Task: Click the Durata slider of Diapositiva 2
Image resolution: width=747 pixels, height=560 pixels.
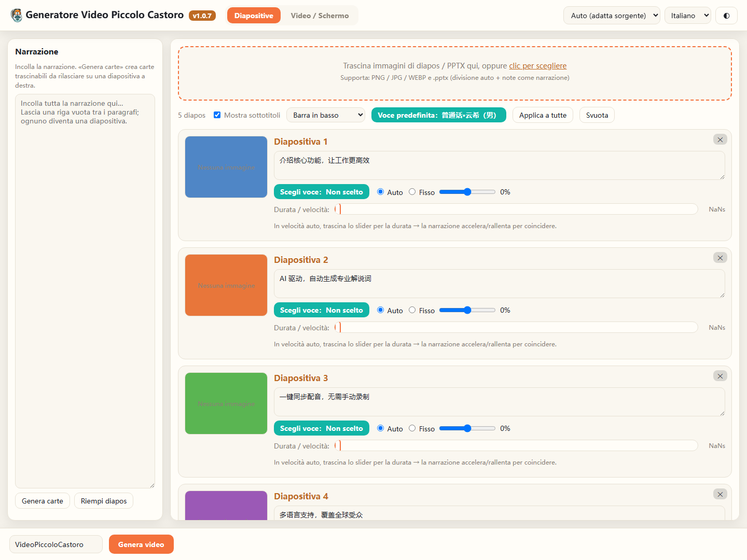Action: pos(516,328)
